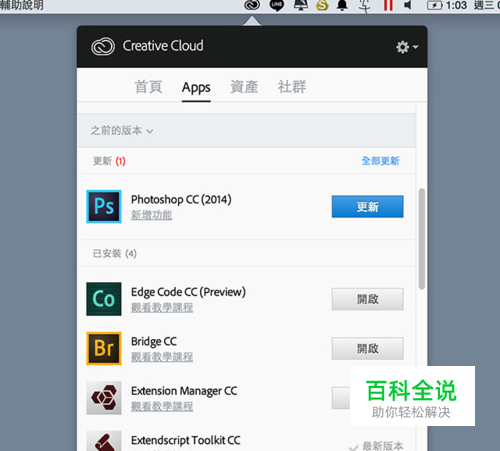This screenshot has height=451, width=500.
Task: Expand the 之前的版本 dropdown
Action: click(122, 130)
